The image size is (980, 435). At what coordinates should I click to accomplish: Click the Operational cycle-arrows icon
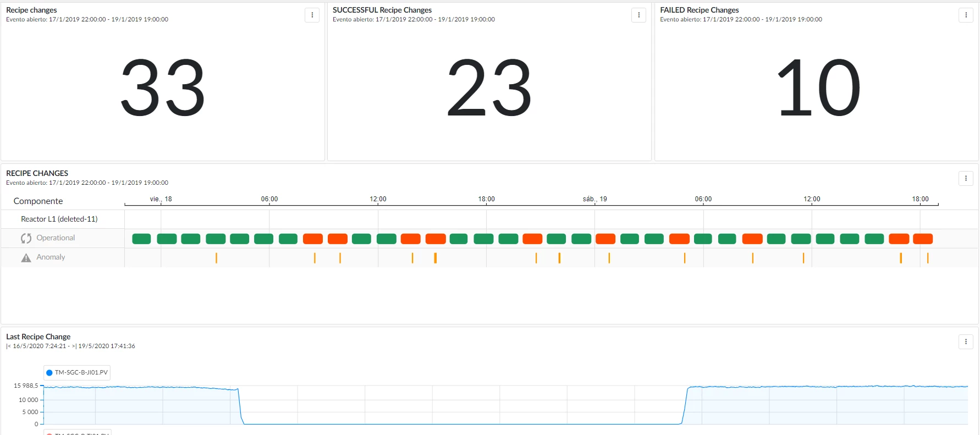click(26, 238)
